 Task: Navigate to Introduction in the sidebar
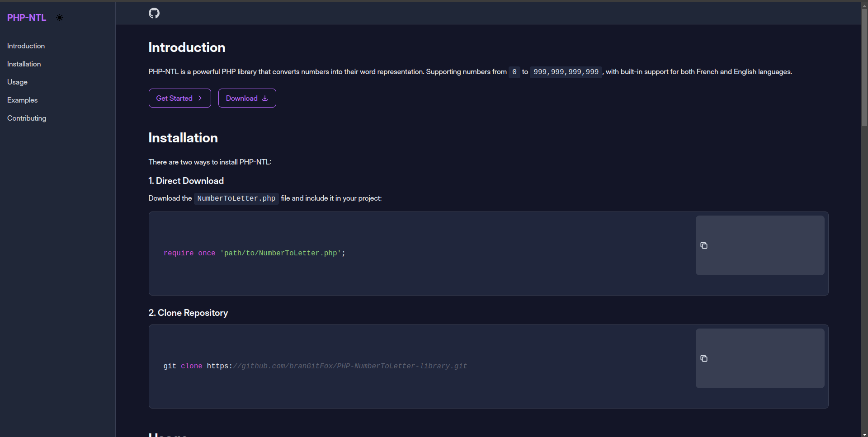click(x=26, y=46)
